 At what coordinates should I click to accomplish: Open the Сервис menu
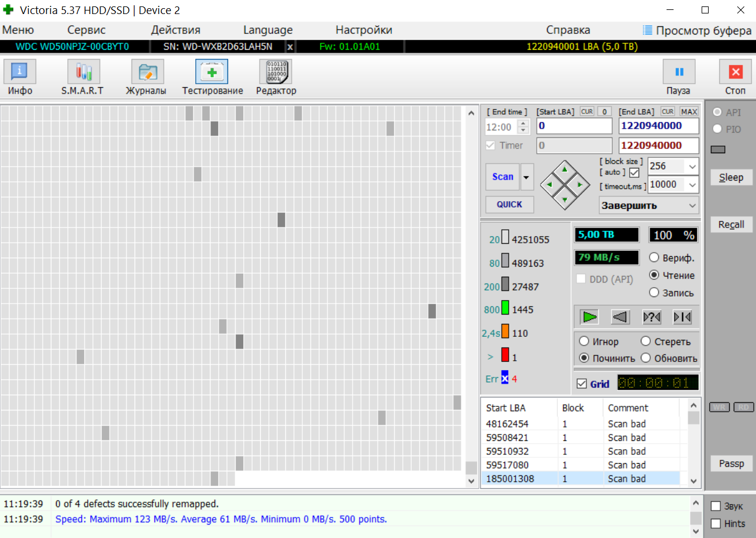tap(87, 30)
